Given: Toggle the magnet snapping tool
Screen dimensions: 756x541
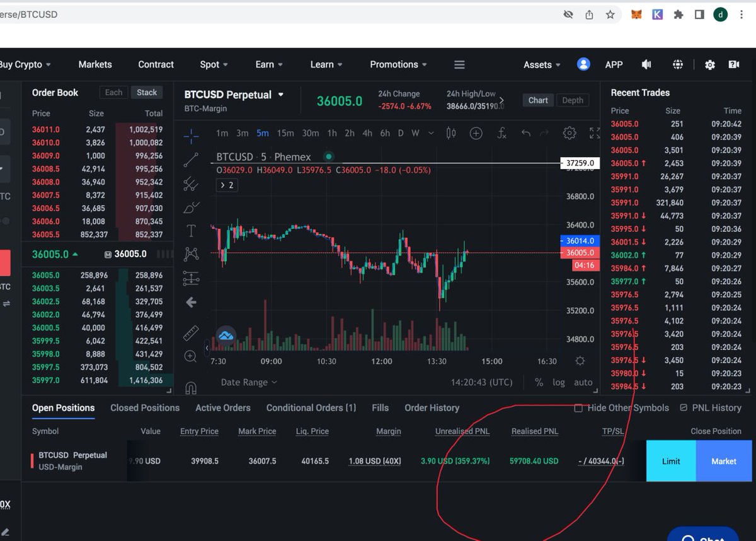Looking at the screenshot, I should (191, 388).
